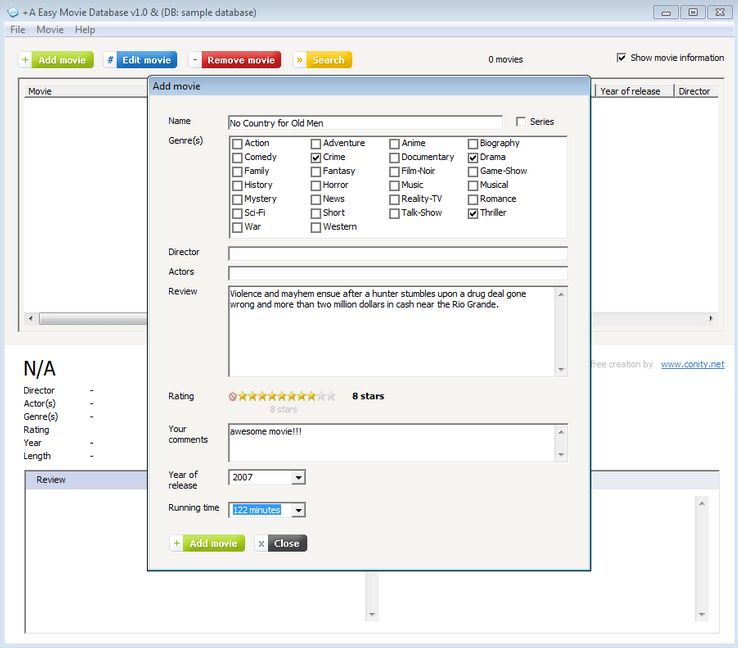Check the Talk-Show genre
The height and width of the screenshot is (648, 738).
[x=394, y=214]
